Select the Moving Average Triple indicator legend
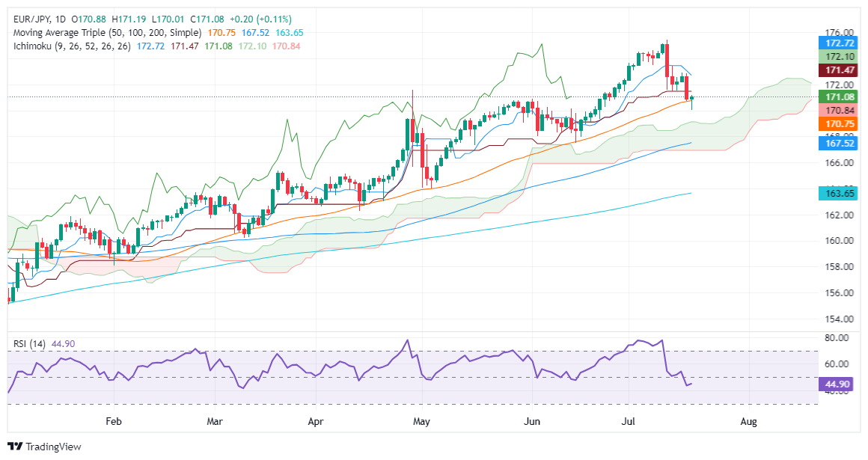The image size is (868, 460). coord(107,33)
